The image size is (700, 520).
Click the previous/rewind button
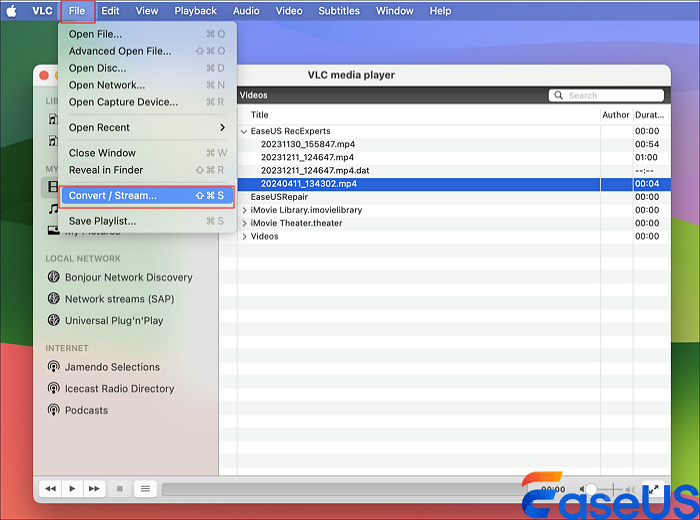coord(50,489)
